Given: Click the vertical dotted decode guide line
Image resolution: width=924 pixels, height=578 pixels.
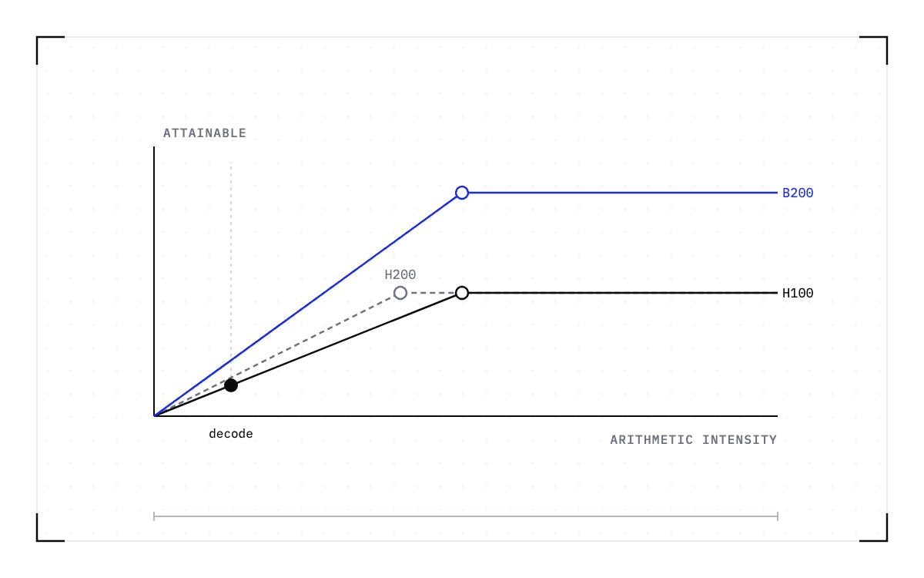Looking at the screenshot, I should point(231,270).
